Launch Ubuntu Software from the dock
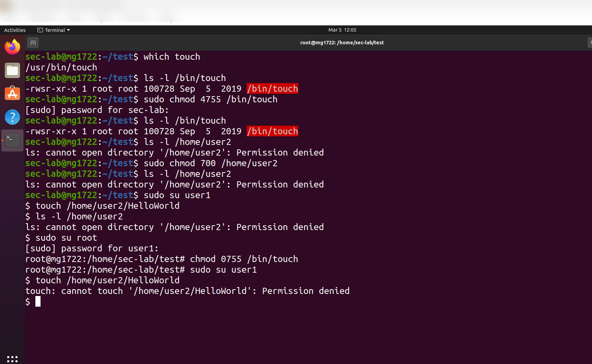Screen dimensions: 592x364 [12, 93]
